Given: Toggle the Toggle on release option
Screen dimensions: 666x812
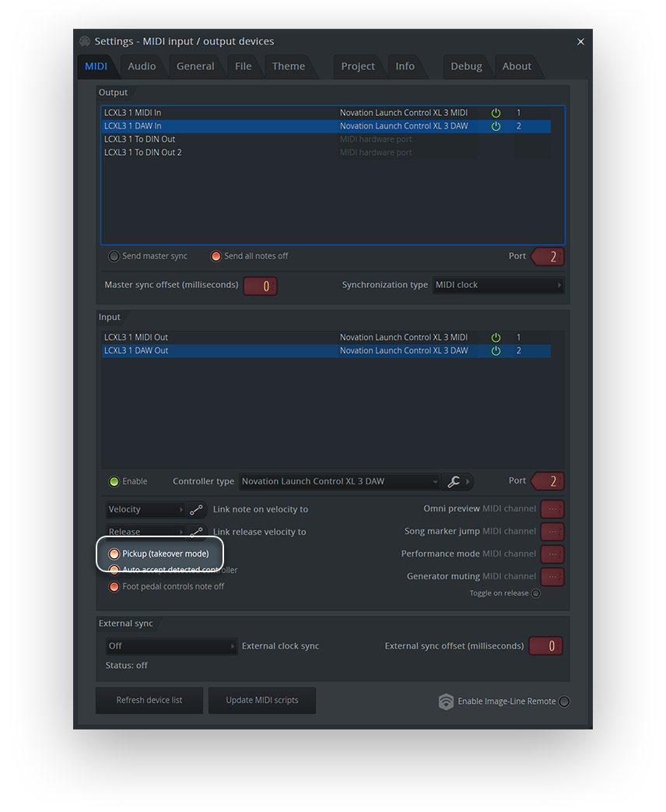Looking at the screenshot, I should click(536, 593).
